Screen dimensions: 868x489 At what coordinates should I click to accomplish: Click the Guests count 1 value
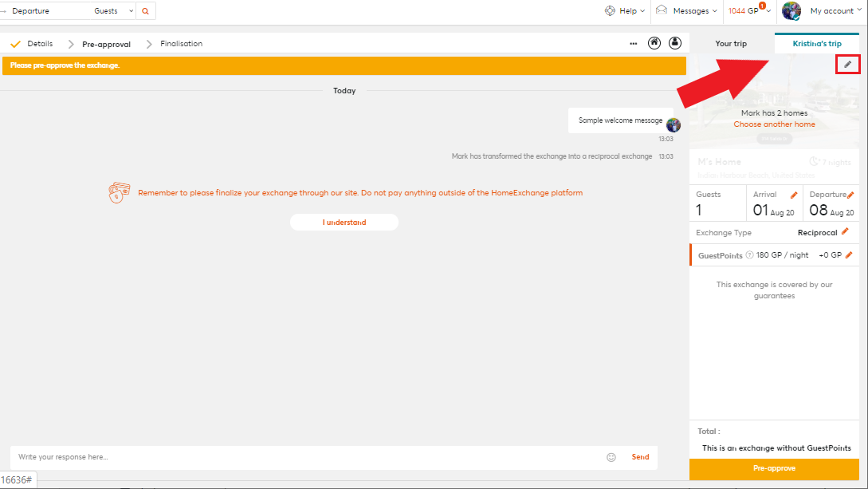[698, 211]
